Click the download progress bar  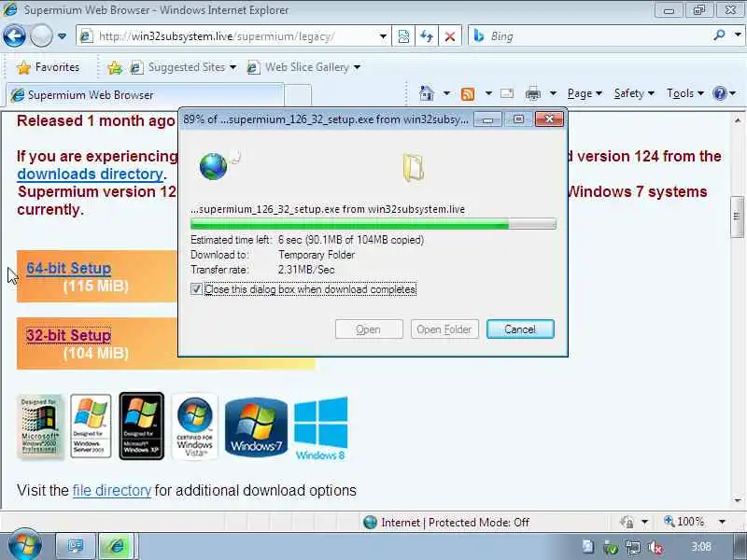tap(373, 224)
